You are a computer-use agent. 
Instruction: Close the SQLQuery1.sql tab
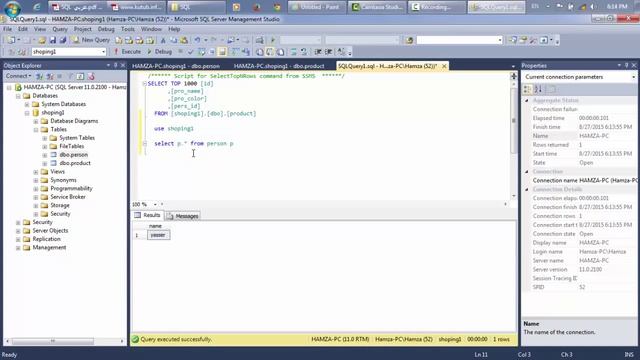(x=444, y=66)
